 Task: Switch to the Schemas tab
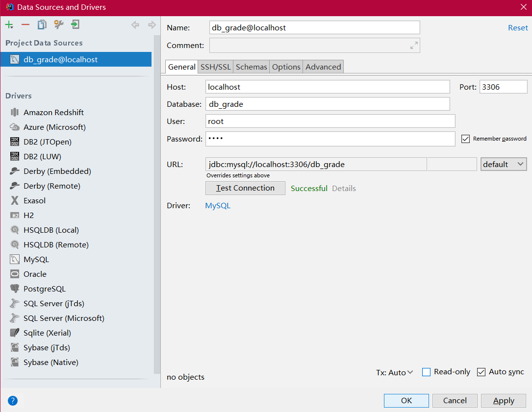pos(252,67)
